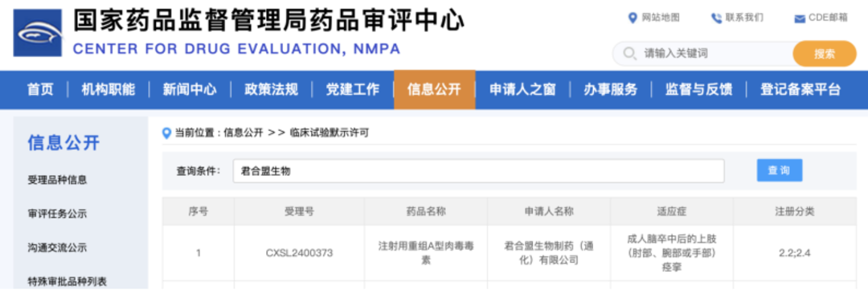
Task: Click the CDE mailbox envelope icon
Action: (800, 18)
